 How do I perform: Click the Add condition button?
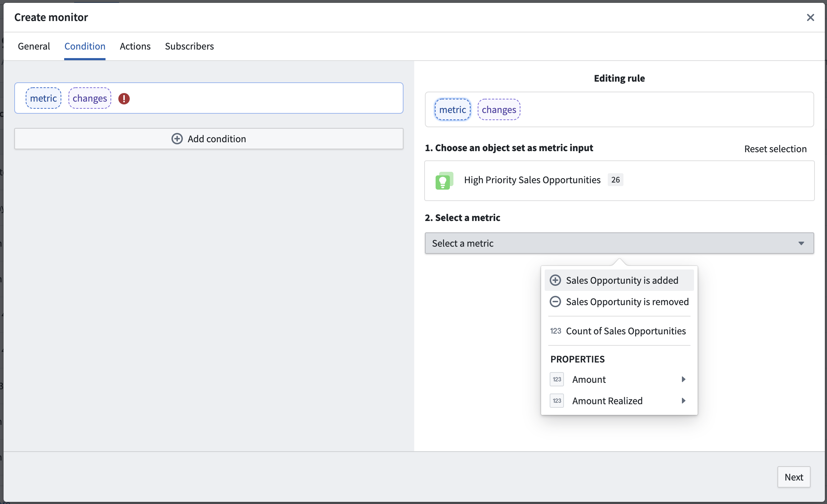tap(209, 139)
